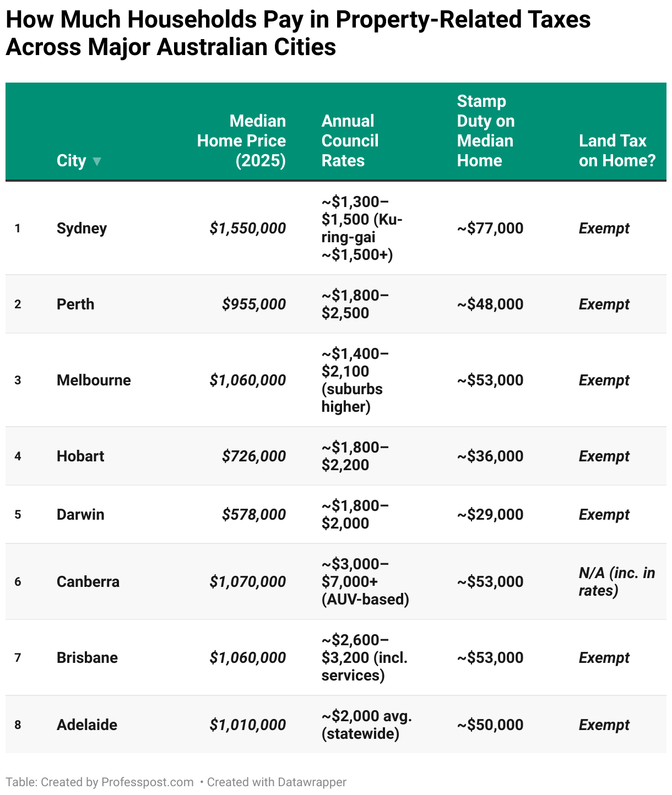This screenshot has height=795, width=672.
Task: Click the ~$77,000 stamp duty value
Action: coord(490,228)
